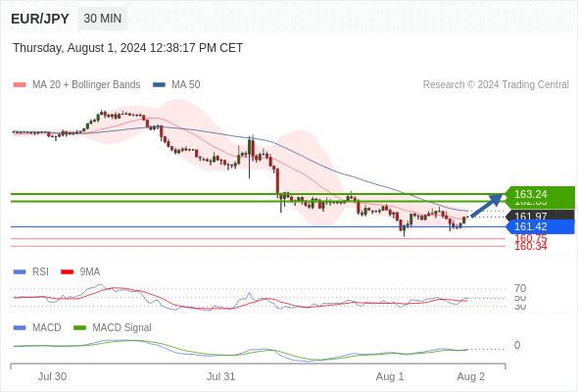Click the Research Trading Central copyright text
578x392 pixels.
[496, 85]
